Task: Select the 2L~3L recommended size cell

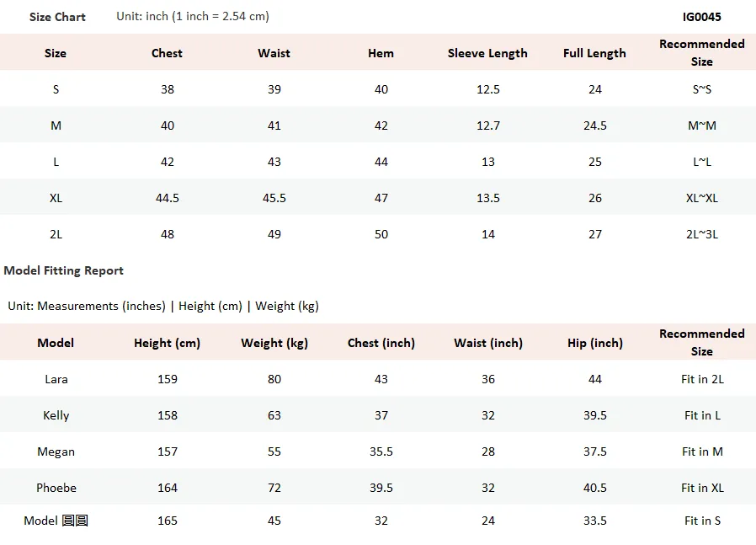Action: [702, 234]
